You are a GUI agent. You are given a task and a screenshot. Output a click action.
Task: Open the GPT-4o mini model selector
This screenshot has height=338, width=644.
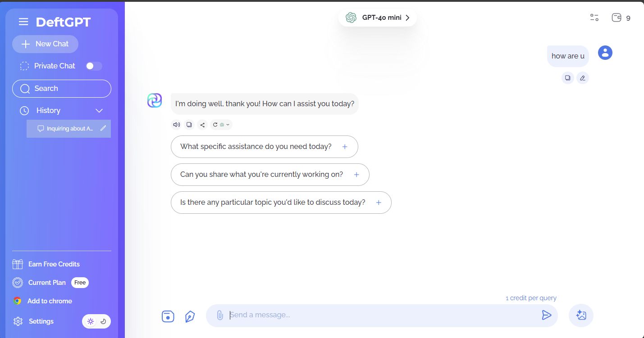[378, 18]
